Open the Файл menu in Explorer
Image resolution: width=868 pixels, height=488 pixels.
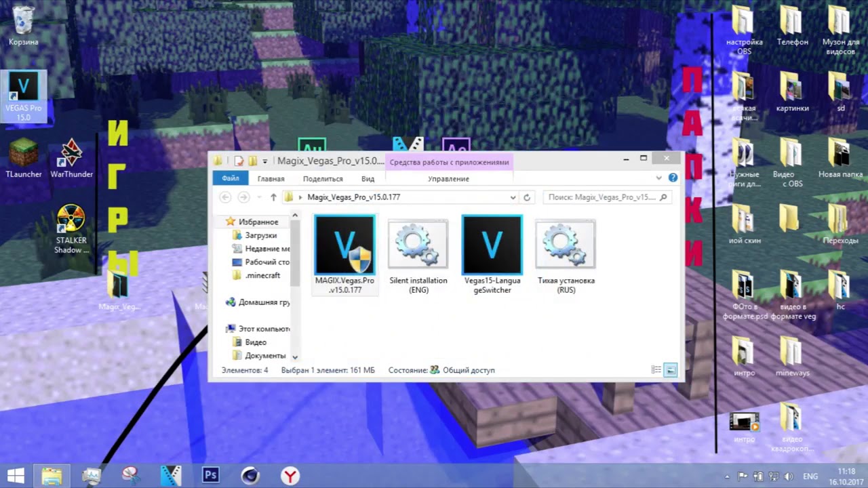(231, 178)
